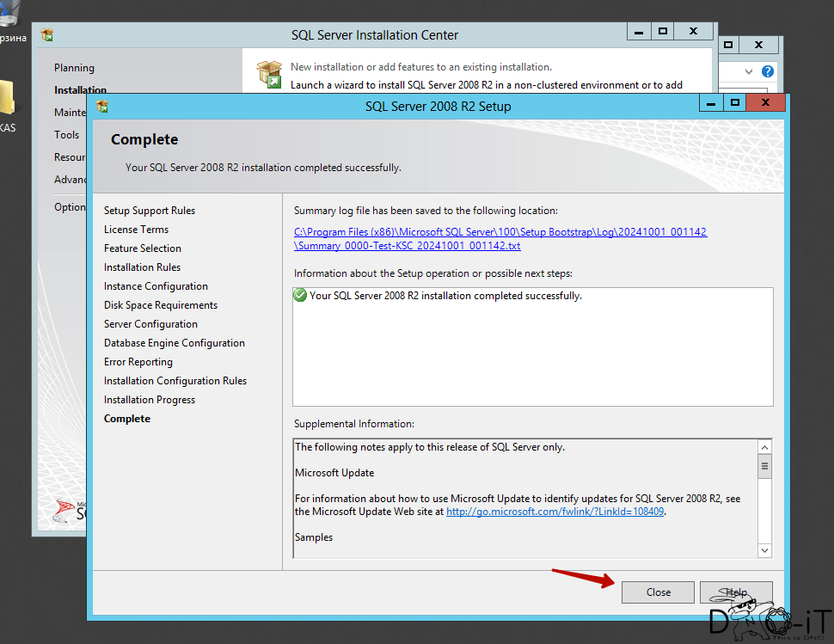Click the new installation package icon
The image size is (834, 644).
[269, 74]
